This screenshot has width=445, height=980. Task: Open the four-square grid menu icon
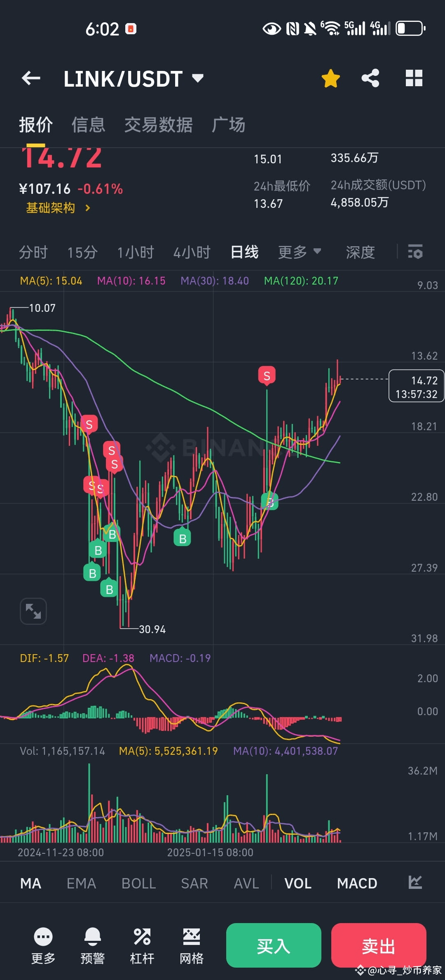pos(414,78)
